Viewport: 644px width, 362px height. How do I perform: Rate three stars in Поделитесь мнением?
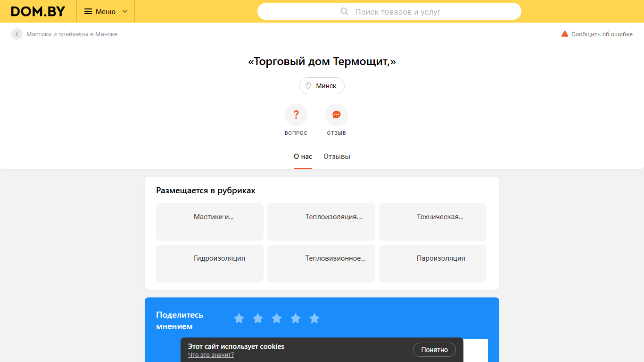277,319
